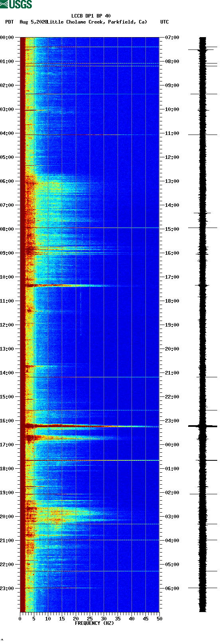The width and height of the screenshot is (220, 644).
Task: Click the bright spectrogram event just after 16:00 PDT
Action: (x=90, y=426)
